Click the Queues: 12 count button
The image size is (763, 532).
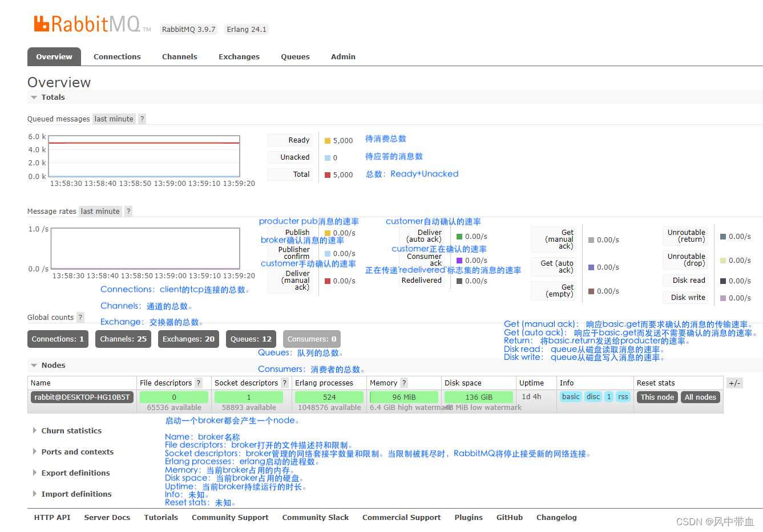(x=251, y=339)
